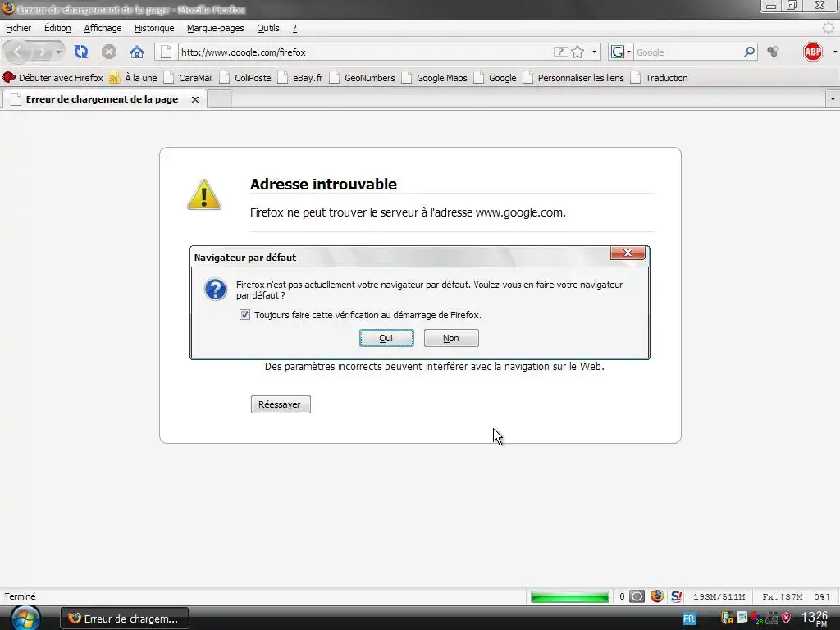Click the search magnifier icon
This screenshot has width=840, height=630.
click(750, 52)
